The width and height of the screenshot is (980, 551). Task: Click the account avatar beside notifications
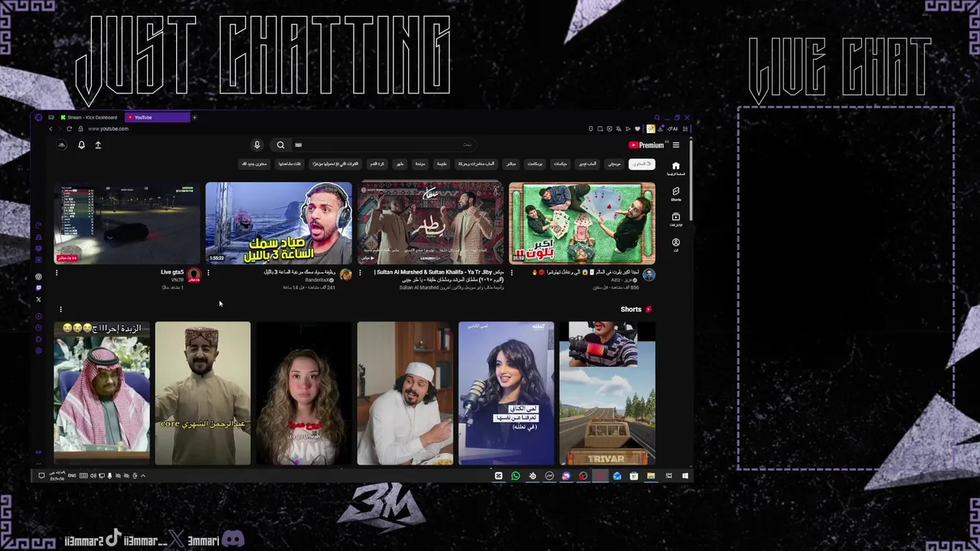tap(62, 145)
